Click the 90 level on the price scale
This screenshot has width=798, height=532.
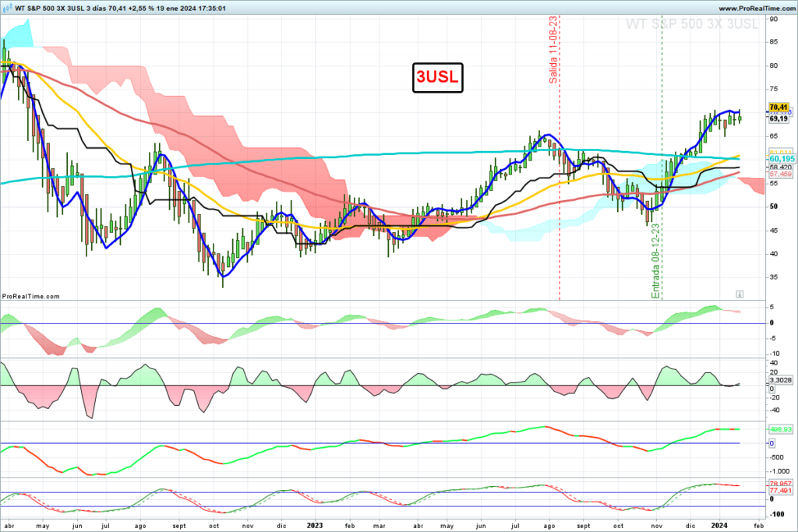[x=774, y=19]
